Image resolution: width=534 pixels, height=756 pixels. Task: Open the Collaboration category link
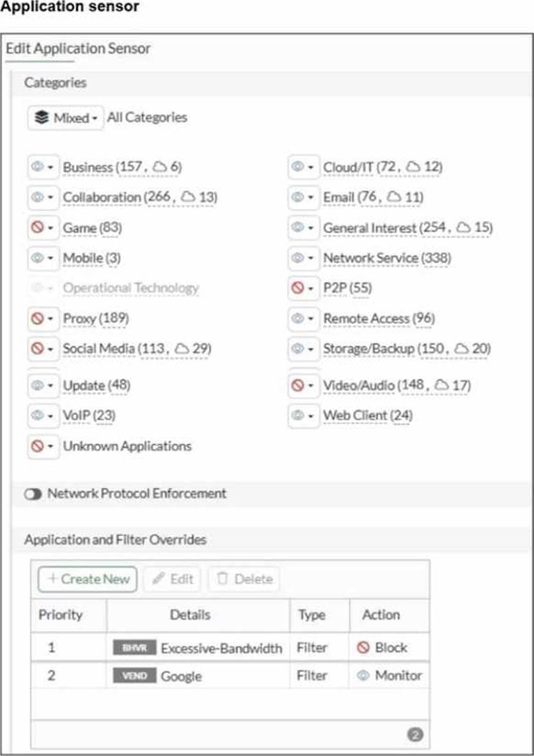point(102,198)
